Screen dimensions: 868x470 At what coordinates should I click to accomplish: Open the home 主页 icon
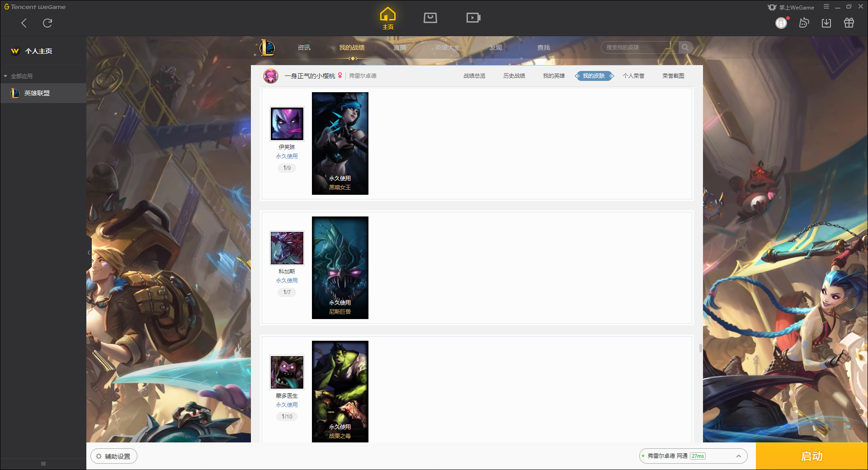tap(388, 19)
